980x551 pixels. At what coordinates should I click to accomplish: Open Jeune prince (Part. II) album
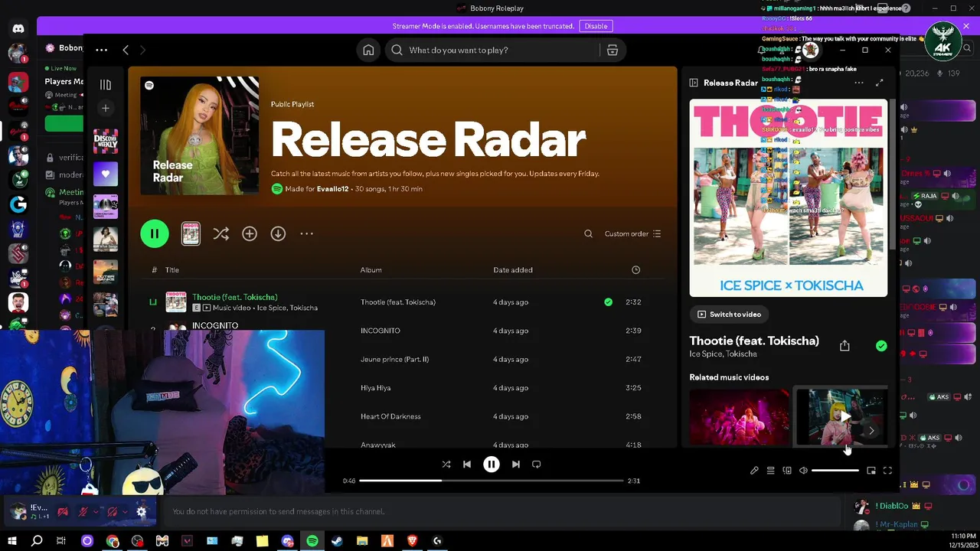point(394,359)
